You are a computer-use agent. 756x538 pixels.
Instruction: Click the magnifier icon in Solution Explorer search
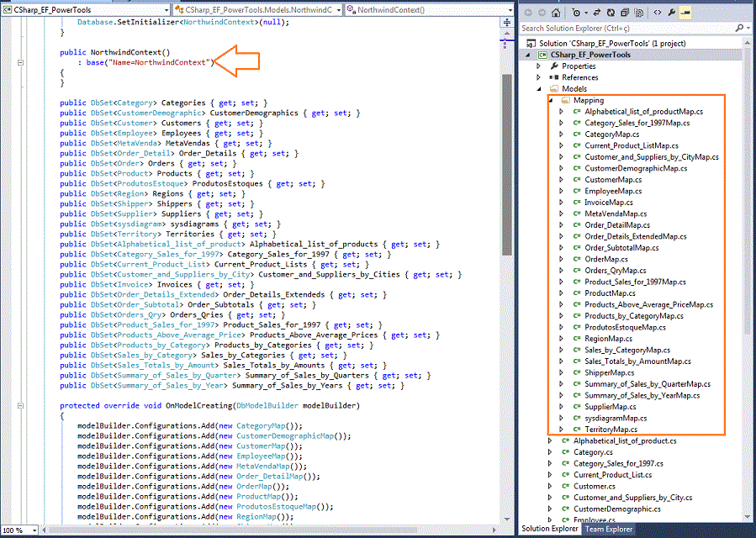pyautogui.click(x=739, y=29)
